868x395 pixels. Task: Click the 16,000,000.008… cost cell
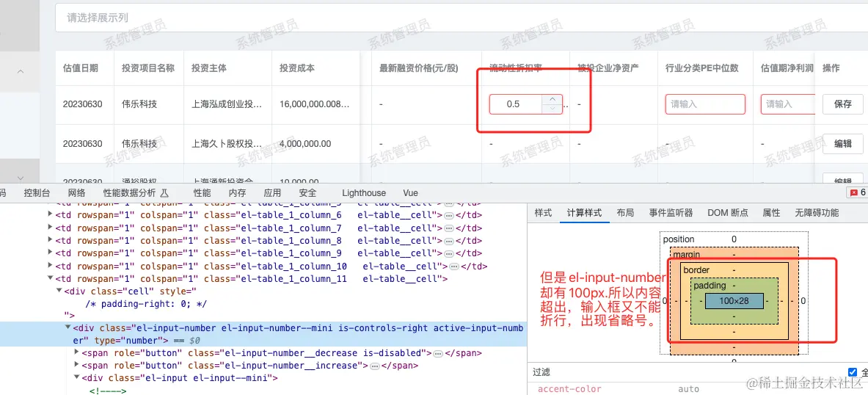click(315, 104)
